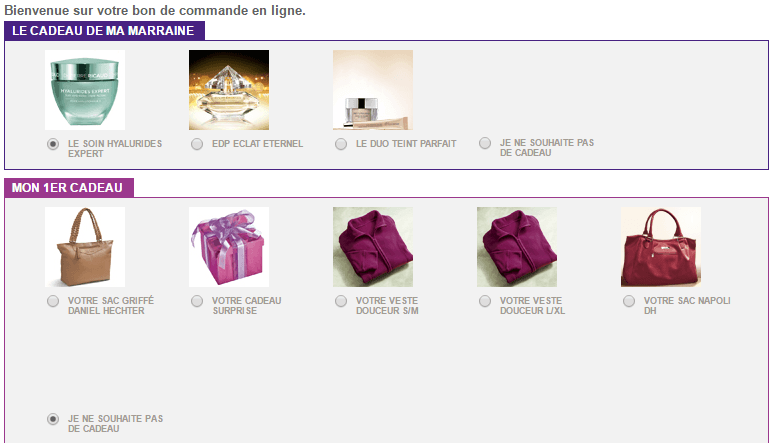The width and height of the screenshot is (770, 443).
Task: Click the Hyalurides Expert cream jar image
Action: [85, 90]
